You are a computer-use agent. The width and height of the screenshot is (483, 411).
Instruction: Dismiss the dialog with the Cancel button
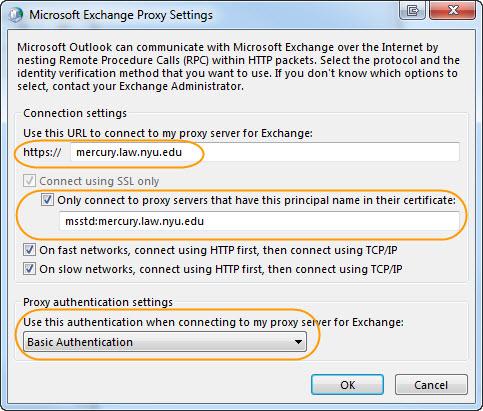coord(431,385)
